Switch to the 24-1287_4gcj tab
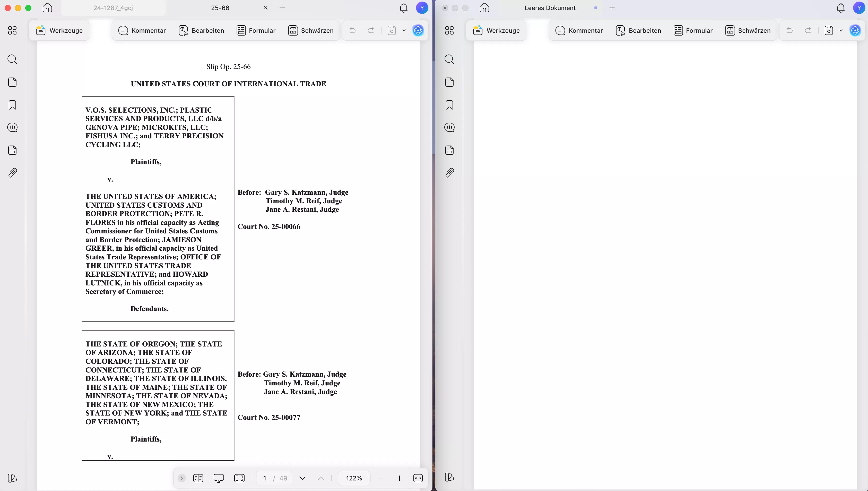 tap(113, 8)
